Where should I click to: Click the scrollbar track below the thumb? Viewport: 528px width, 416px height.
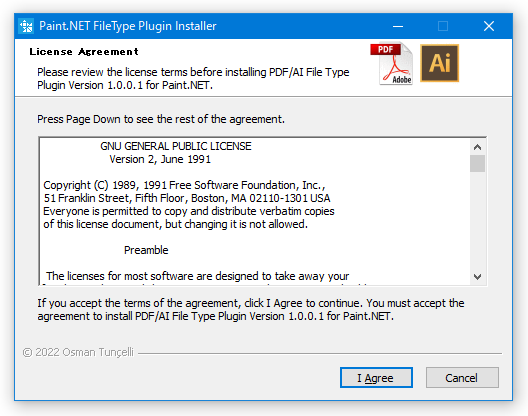(477, 221)
